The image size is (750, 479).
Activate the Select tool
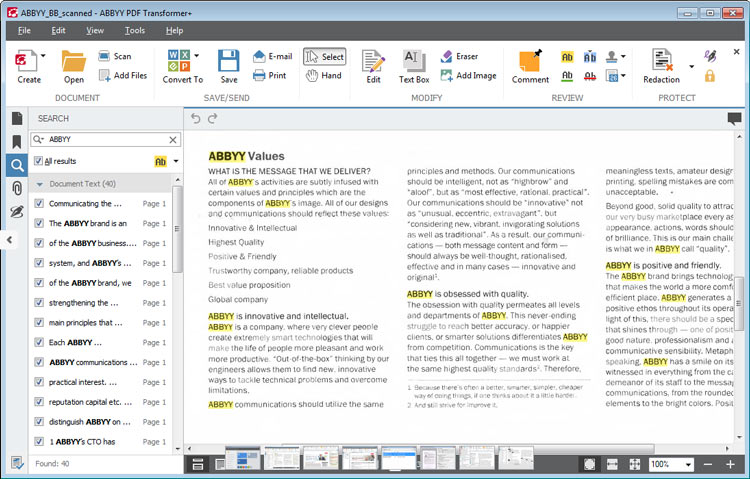[x=324, y=56]
